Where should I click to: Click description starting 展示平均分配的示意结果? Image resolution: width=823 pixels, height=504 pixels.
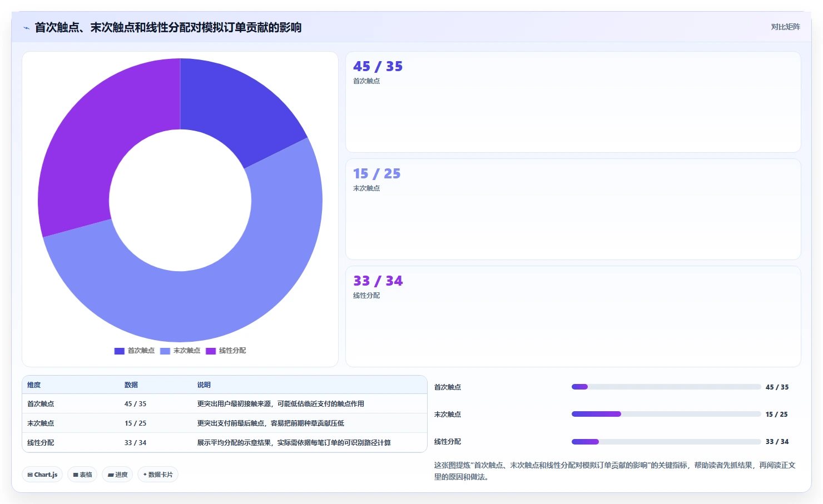(294, 443)
